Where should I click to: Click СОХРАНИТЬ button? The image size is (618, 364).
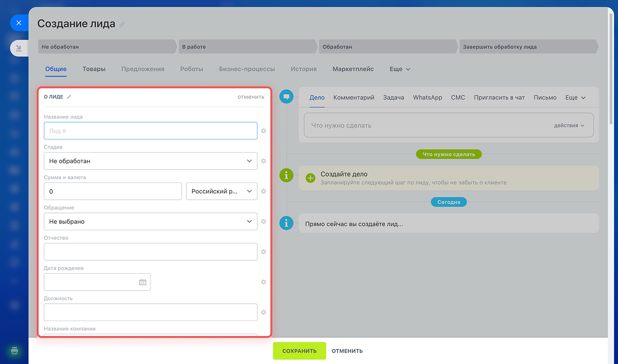click(x=299, y=351)
